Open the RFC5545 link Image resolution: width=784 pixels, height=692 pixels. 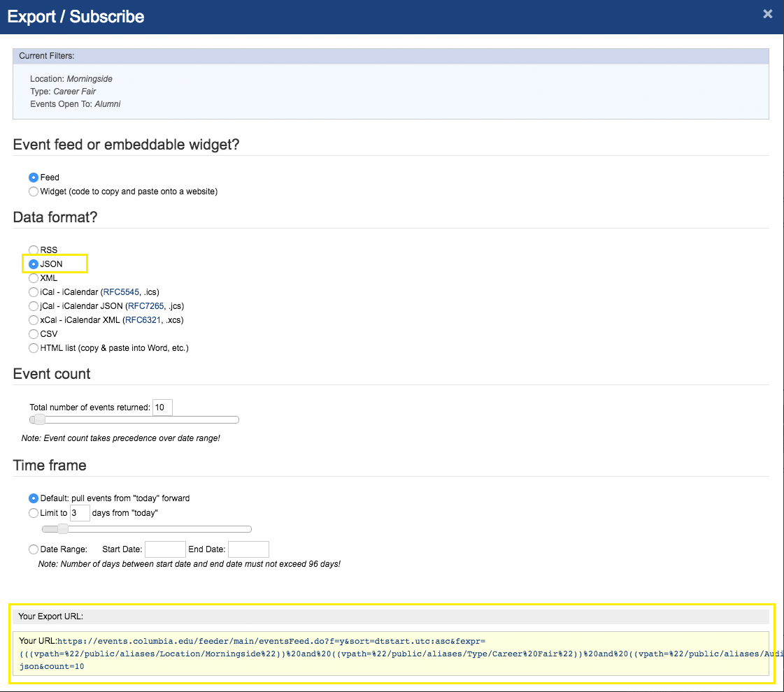click(121, 291)
